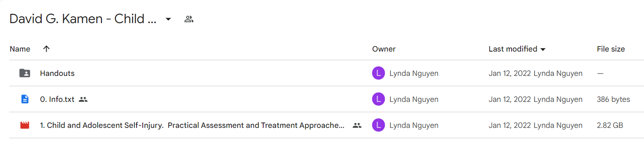Click the shared icon next to the video file

click(x=357, y=125)
